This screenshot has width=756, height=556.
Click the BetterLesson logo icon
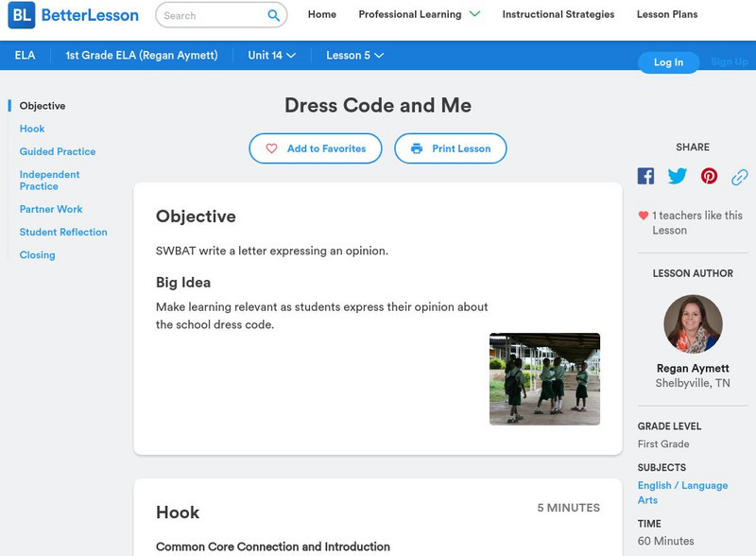coord(21,15)
